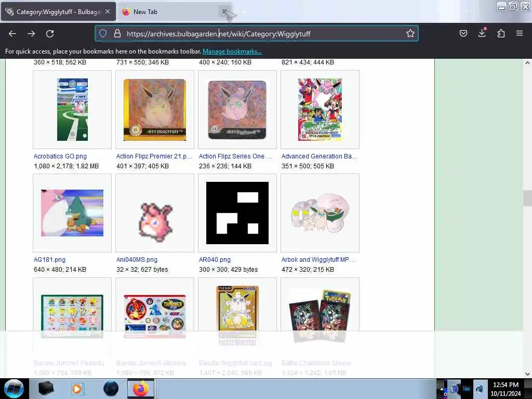
Task: Open the taskbar clock and date
Action: coord(506,389)
